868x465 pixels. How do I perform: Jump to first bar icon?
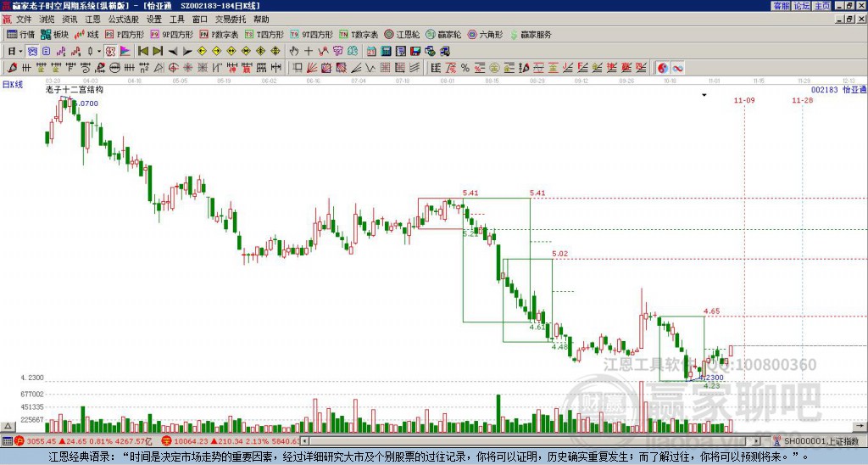tap(142, 52)
